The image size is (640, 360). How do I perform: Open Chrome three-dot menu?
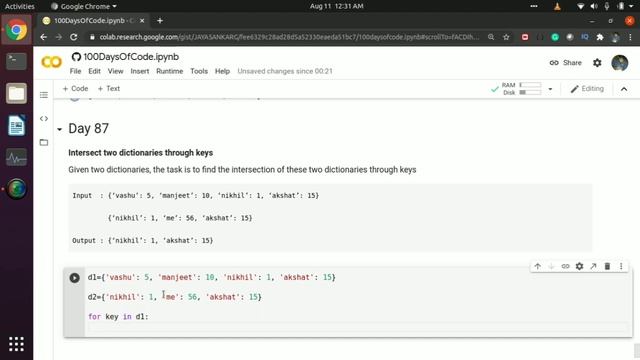click(x=631, y=37)
